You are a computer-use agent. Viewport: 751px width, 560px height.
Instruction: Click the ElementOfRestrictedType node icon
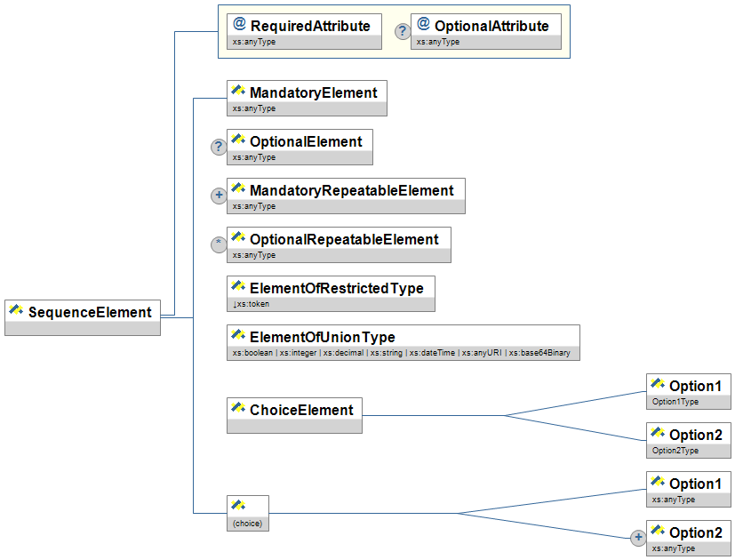tap(238, 287)
